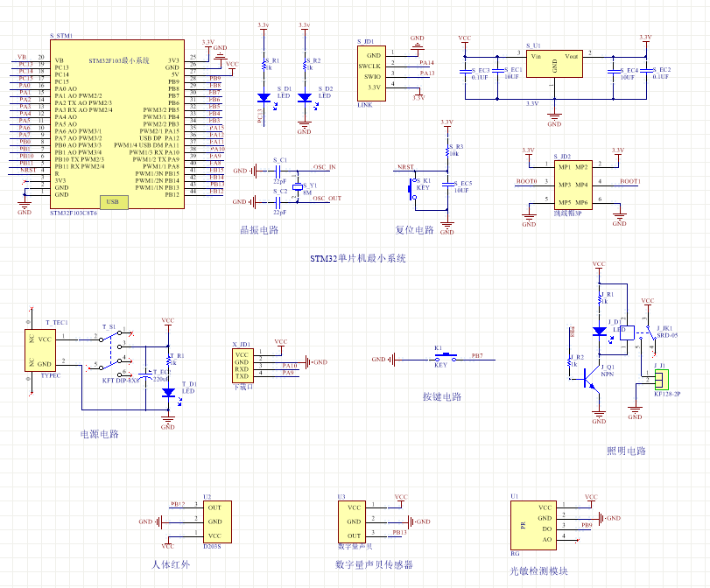Select the U1 photoresistor module block

tap(533, 525)
